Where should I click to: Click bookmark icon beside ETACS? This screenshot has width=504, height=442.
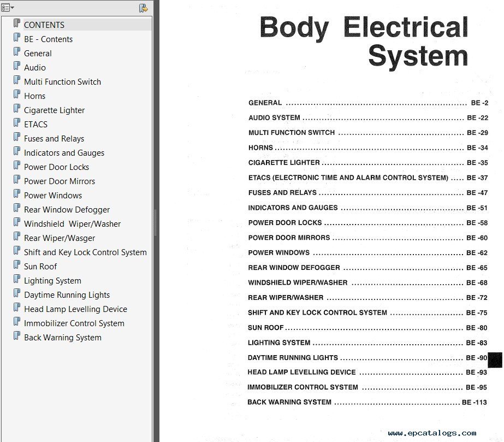pyautogui.click(x=17, y=122)
